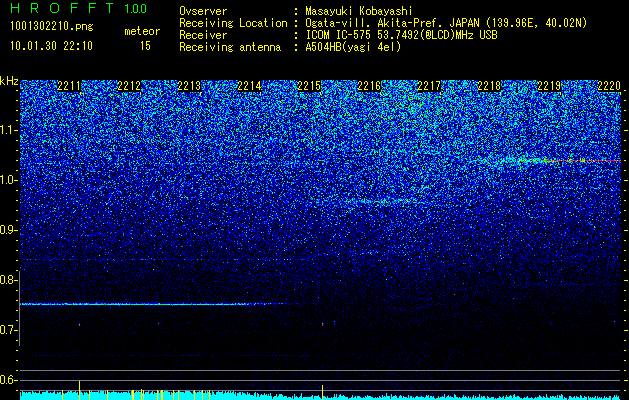Click the HROFFT program title

(62, 8)
